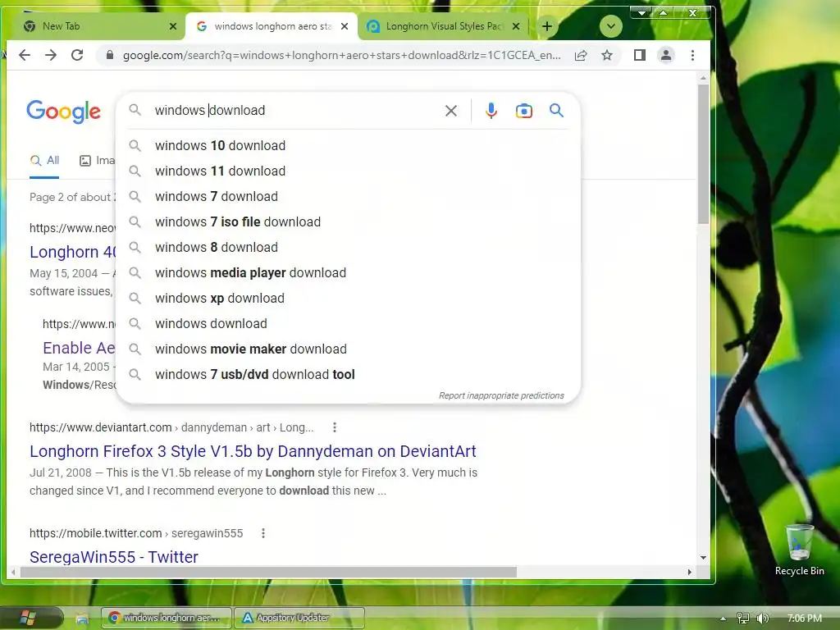Go forward with the browser forward arrow
Image resolution: width=840 pixels, height=630 pixels.
(51, 55)
